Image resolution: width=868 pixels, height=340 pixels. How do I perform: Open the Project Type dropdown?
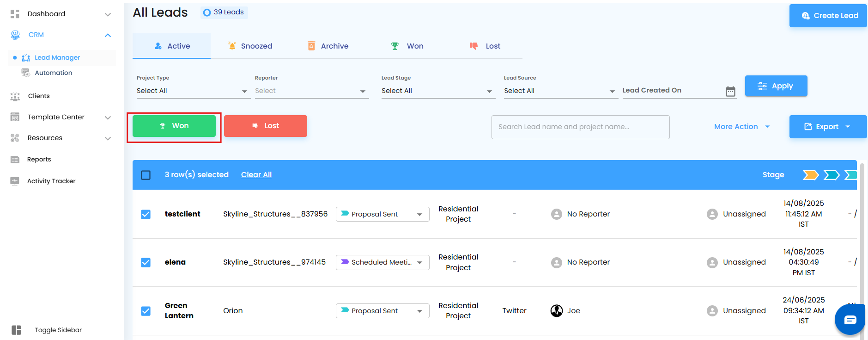click(x=192, y=91)
